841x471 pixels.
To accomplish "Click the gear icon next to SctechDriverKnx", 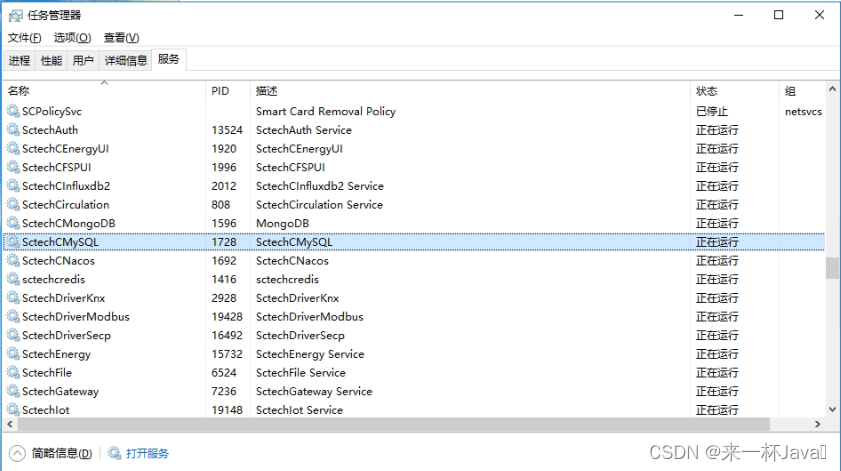I will coord(13,298).
